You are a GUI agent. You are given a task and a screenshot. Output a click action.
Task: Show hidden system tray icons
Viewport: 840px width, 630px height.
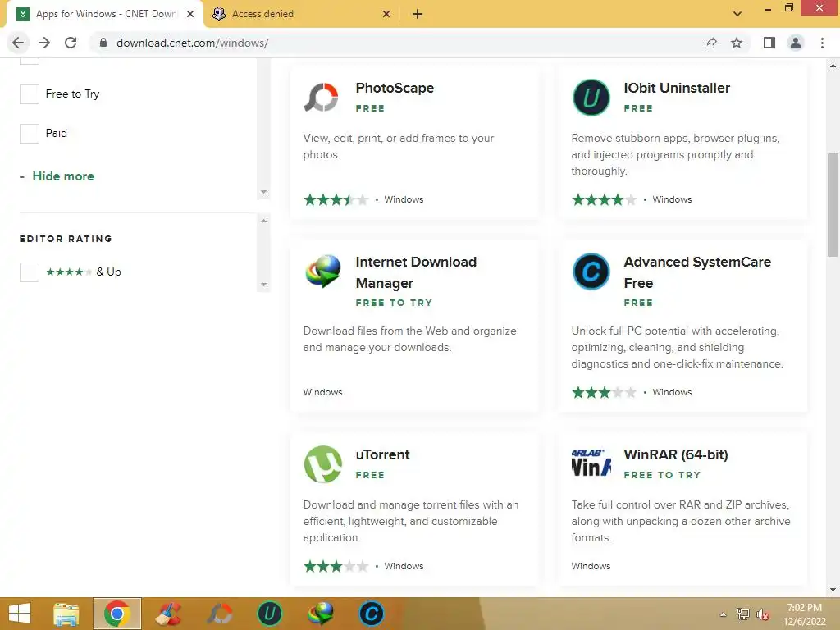click(724, 614)
